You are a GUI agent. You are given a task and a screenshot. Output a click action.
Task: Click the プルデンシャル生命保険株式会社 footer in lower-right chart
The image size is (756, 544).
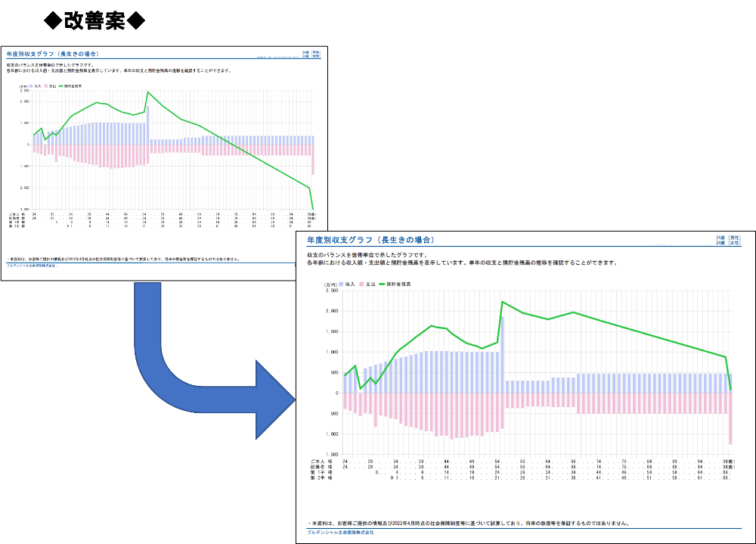(x=340, y=533)
